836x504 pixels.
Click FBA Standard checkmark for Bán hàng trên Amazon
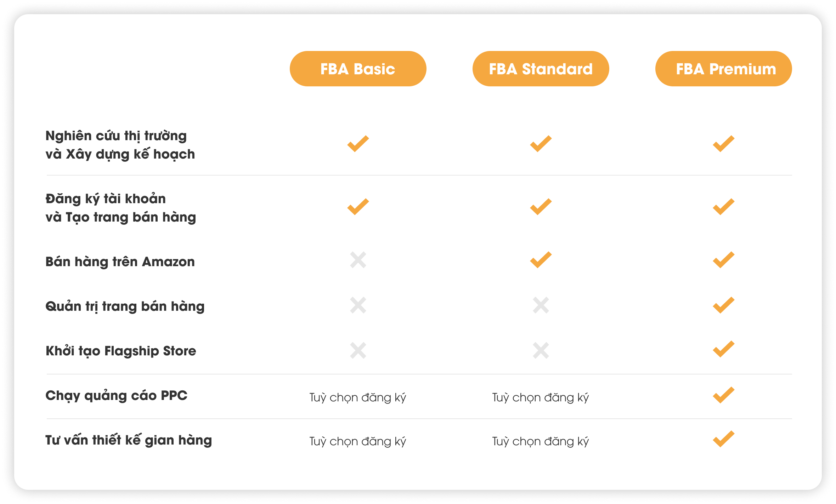541,260
